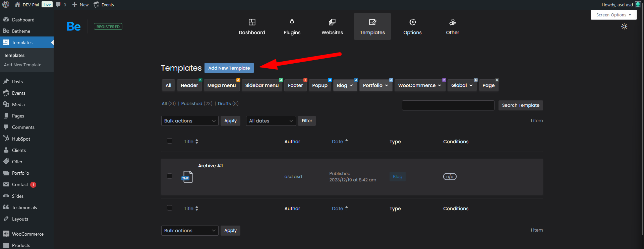
Task: Filter templates by Popup
Action: 320,85
